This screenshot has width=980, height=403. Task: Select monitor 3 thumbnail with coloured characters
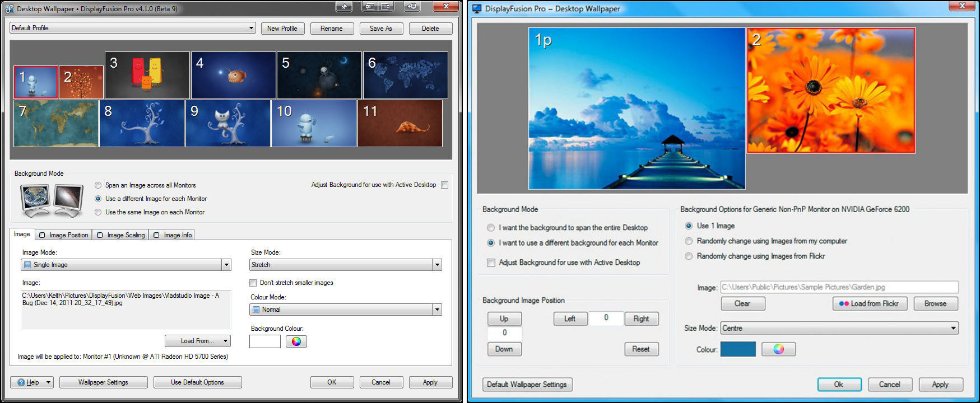(x=147, y=76)
